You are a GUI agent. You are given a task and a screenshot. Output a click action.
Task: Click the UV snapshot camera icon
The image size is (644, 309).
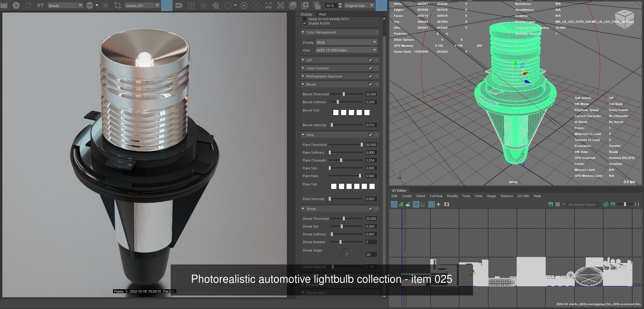click(x=447, y=204)
